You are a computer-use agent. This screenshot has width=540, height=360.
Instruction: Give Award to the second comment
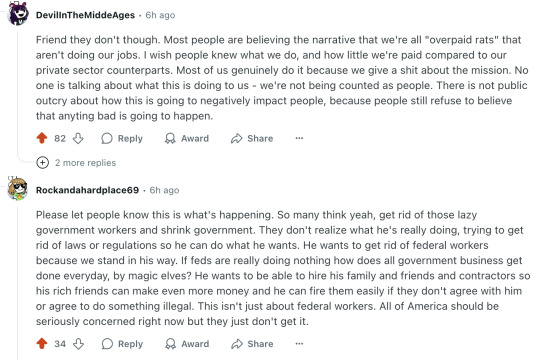(x=187, y=343)
